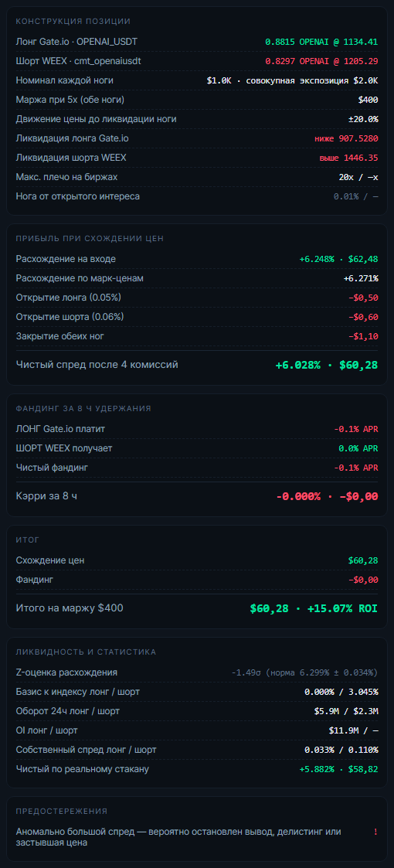Select the ЛОНГ Gate.io платит row

point(197,429)
